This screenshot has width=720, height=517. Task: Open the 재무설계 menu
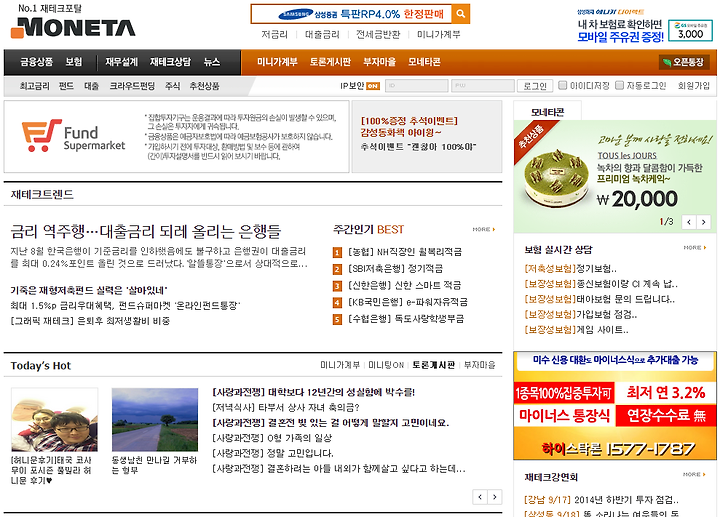122,62
